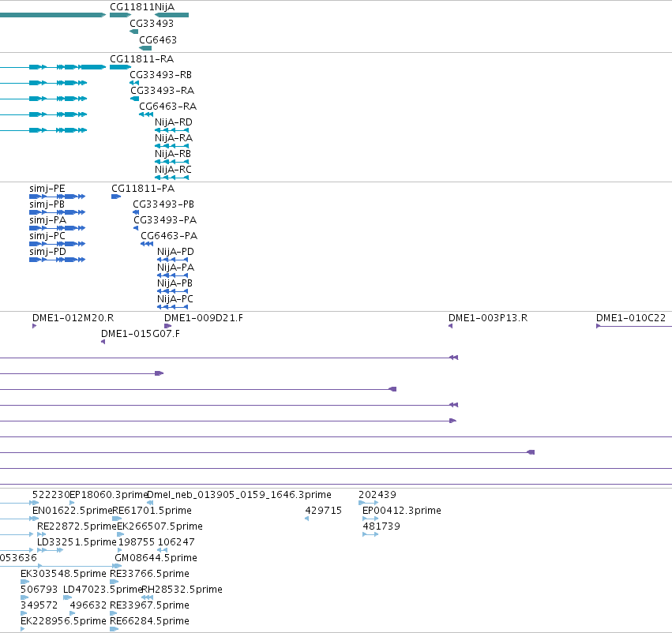This screenshot has height=633, width=672.
Task: Click feature 506793
Action: coord(39,590)
